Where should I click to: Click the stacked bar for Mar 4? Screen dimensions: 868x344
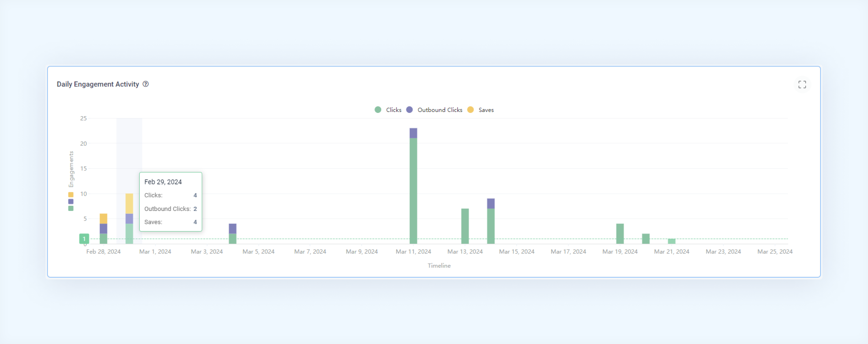click(x=232, y=234)
